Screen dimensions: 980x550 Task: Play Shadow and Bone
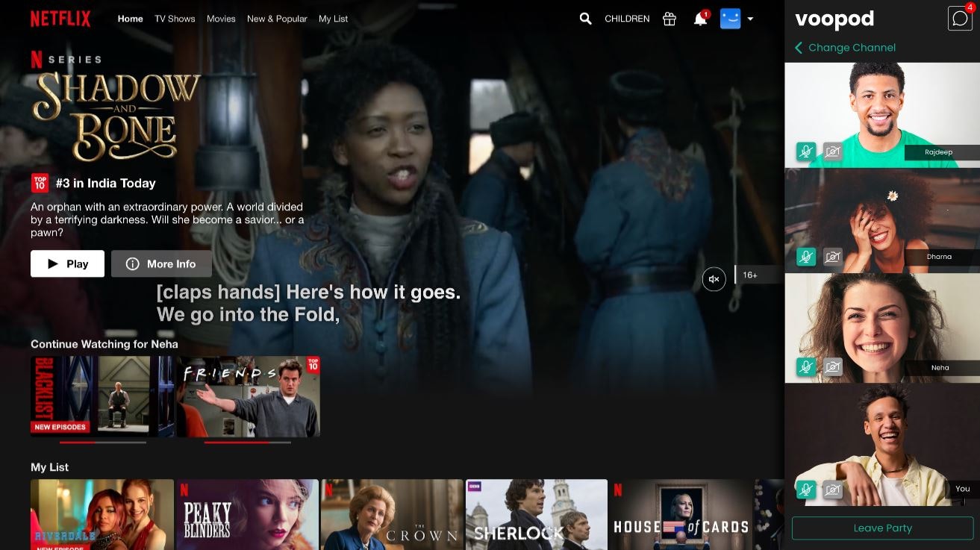tap(67, 263)
